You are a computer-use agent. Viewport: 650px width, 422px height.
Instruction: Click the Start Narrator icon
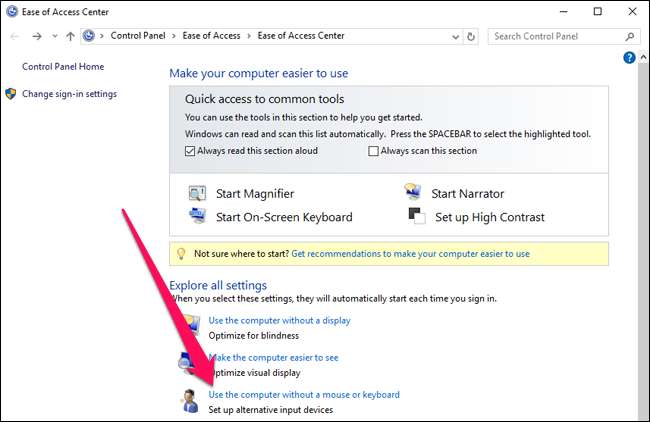point(412,192)
